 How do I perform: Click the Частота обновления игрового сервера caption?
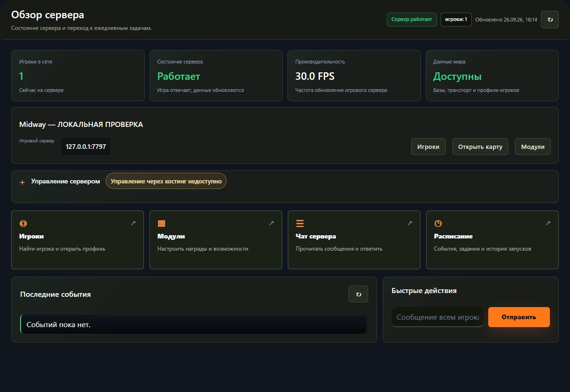341,90
